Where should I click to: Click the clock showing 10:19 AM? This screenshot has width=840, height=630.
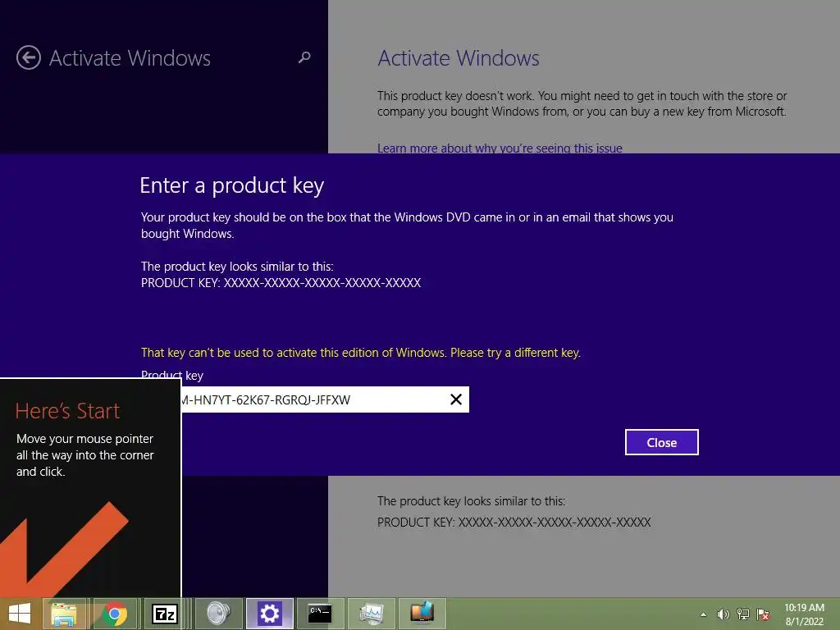tap(804, 614)
